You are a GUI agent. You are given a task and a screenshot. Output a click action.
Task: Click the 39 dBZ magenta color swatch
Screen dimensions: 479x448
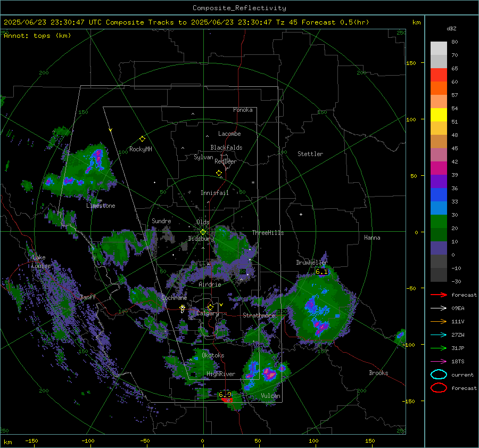439,168
